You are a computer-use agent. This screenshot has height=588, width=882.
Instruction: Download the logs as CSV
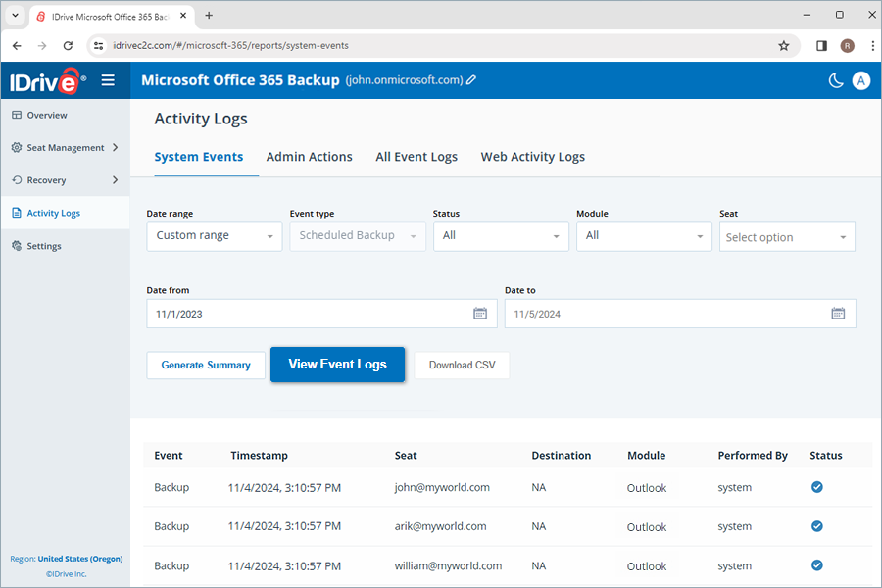click(462, 365)
